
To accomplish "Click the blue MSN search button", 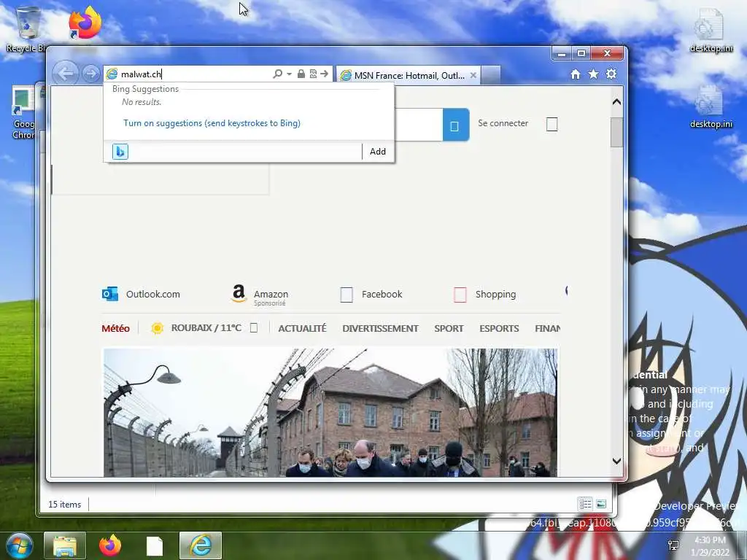I will tap(456, 125).
